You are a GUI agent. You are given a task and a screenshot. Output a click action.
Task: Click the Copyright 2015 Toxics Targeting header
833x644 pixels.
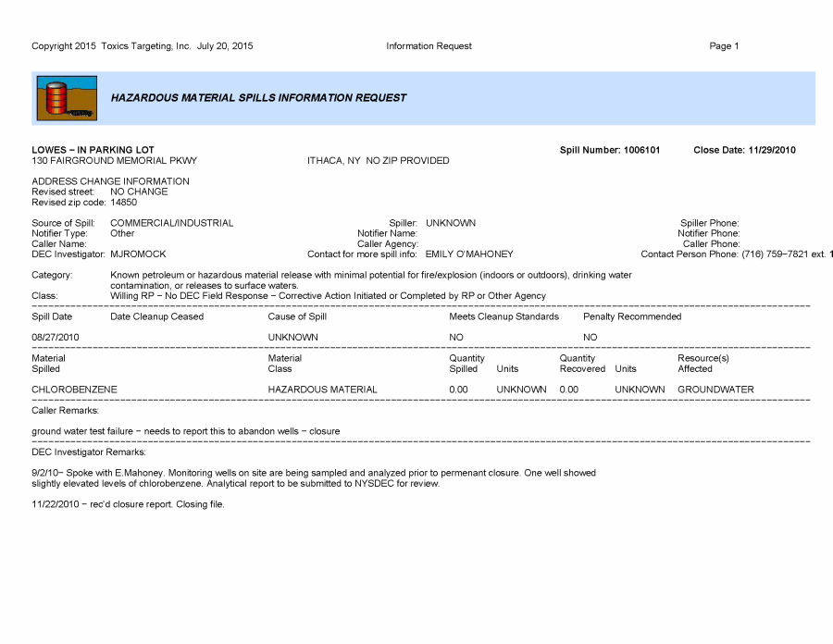point(142,46)
